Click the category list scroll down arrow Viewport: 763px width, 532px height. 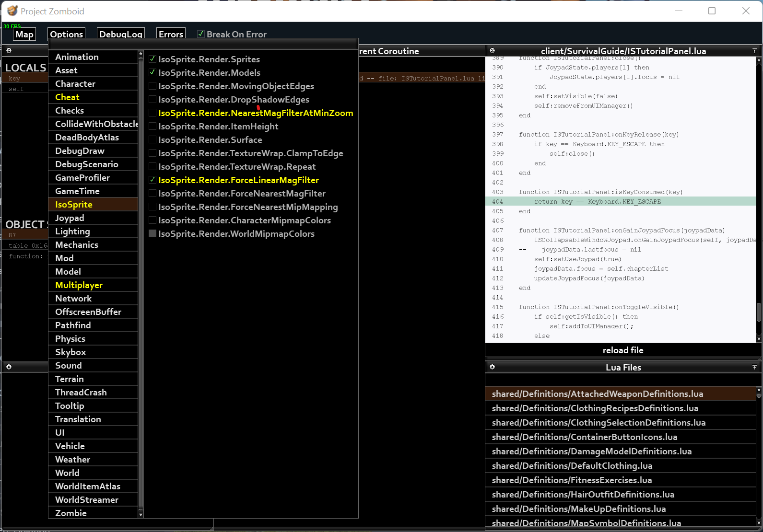click(x=141, y=515)
